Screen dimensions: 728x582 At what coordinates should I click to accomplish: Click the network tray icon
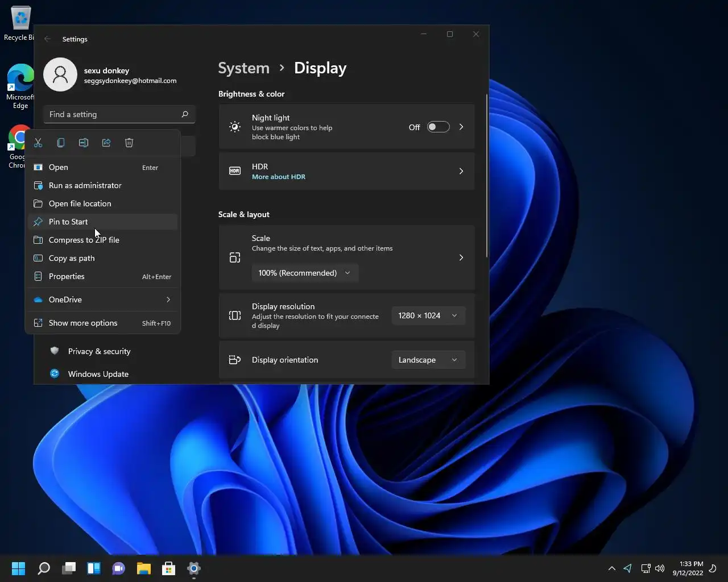coord(646,568)
